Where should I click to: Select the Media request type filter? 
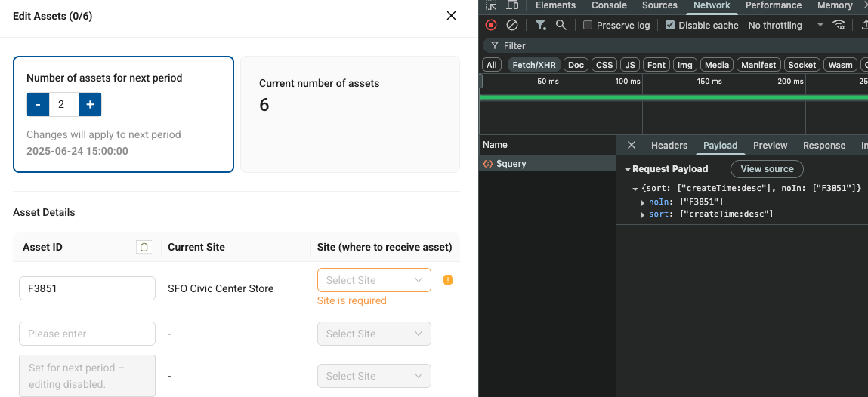717,65
